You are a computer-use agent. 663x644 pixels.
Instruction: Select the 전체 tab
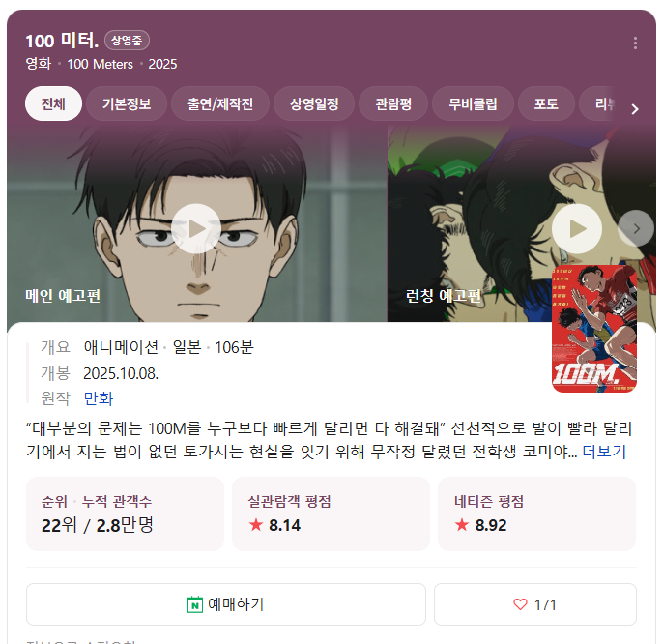(53, 103)
